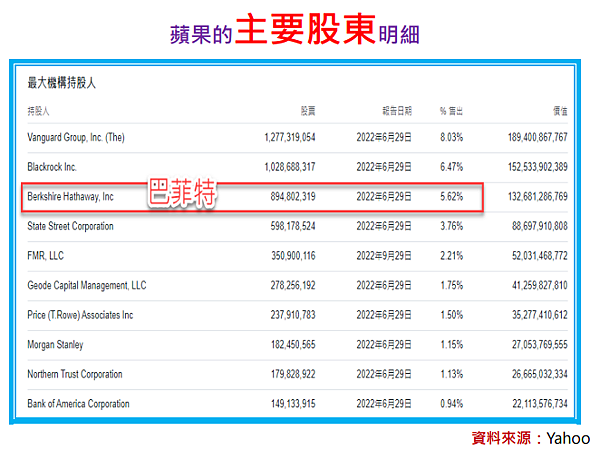Click Blackrock percentage 6.47%
The image size is (600, 450).
tap(452, 167)
